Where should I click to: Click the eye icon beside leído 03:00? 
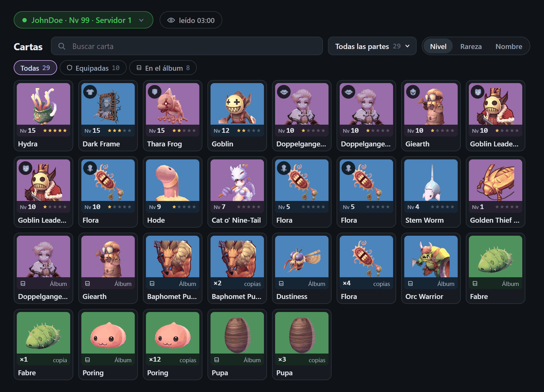coord(171,20)
